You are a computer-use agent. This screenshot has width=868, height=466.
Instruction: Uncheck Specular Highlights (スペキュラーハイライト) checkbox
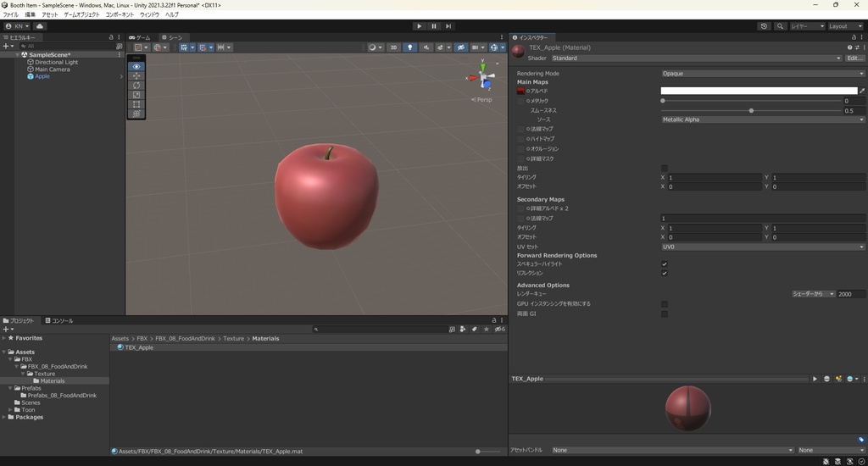coord(665,264)
